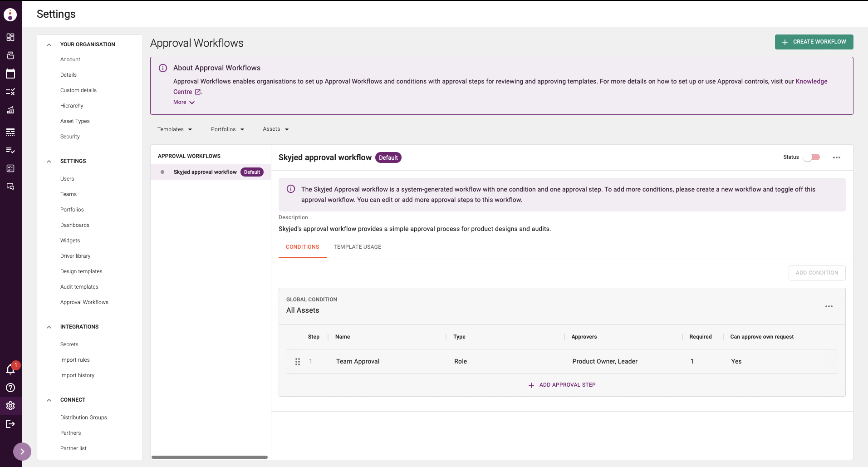The image size is (868, 467).
Task: Open Custom details settings
Action: [78, 90]
